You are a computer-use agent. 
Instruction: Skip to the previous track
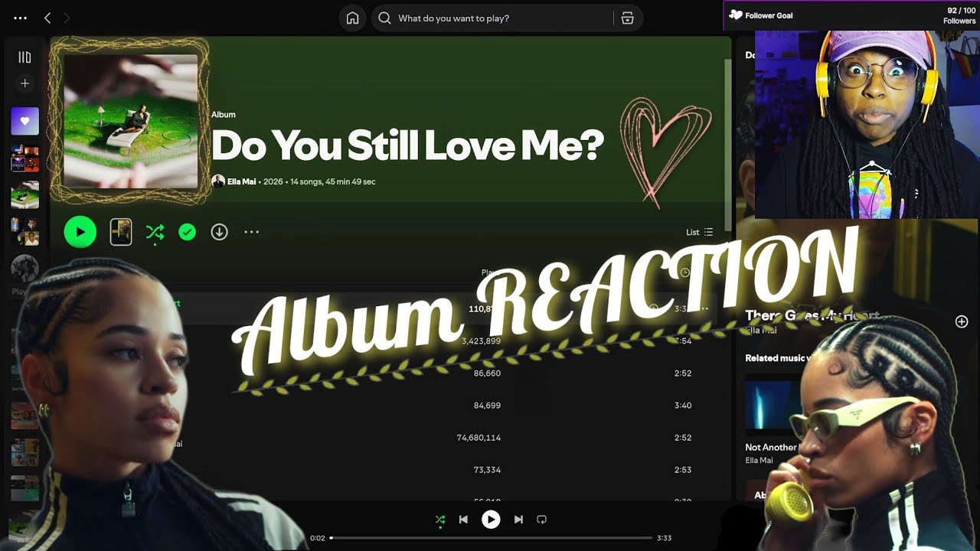(x=463, y=520)
